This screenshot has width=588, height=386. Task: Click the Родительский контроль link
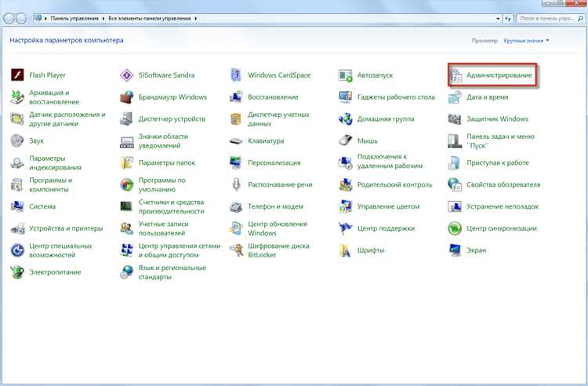[x=394, y=184]
